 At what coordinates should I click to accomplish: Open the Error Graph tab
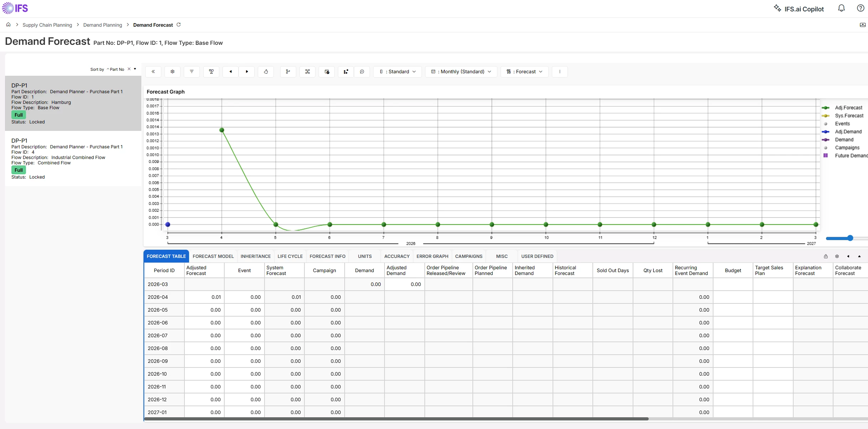pos(432,256)
